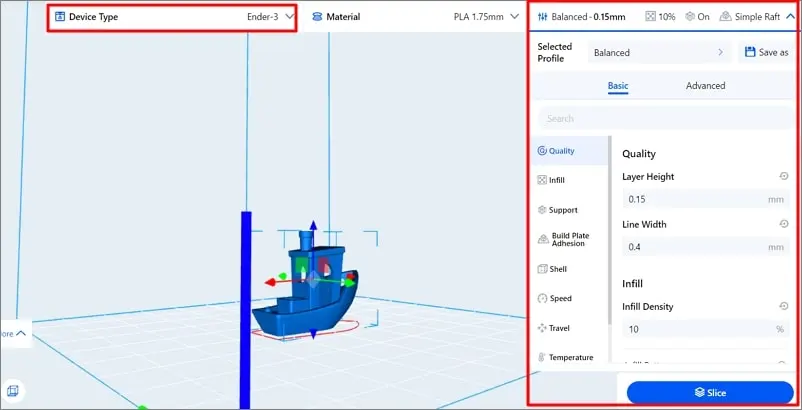This screenshot has width=802, height=410.
Task: Open the Device Type dropdown showing Ender-3
Action: 172,17
